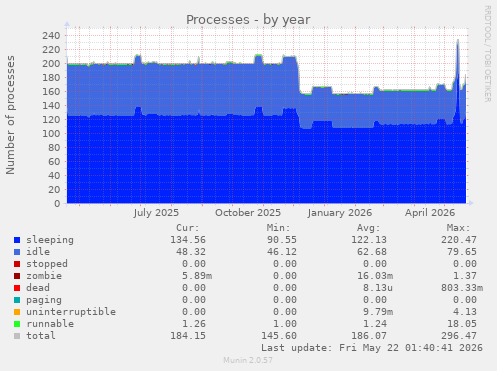Click runnable maximum value 18.05
This screenshot has height=371, width=497.
point(462,324)
